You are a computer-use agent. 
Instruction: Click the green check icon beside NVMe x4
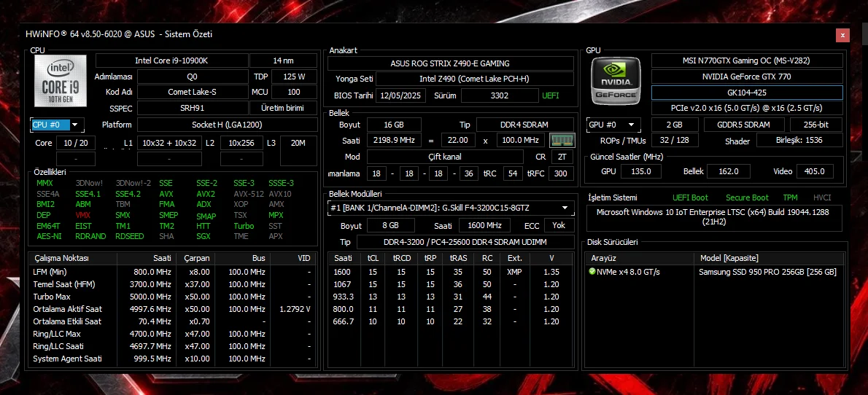coord(592,272)
